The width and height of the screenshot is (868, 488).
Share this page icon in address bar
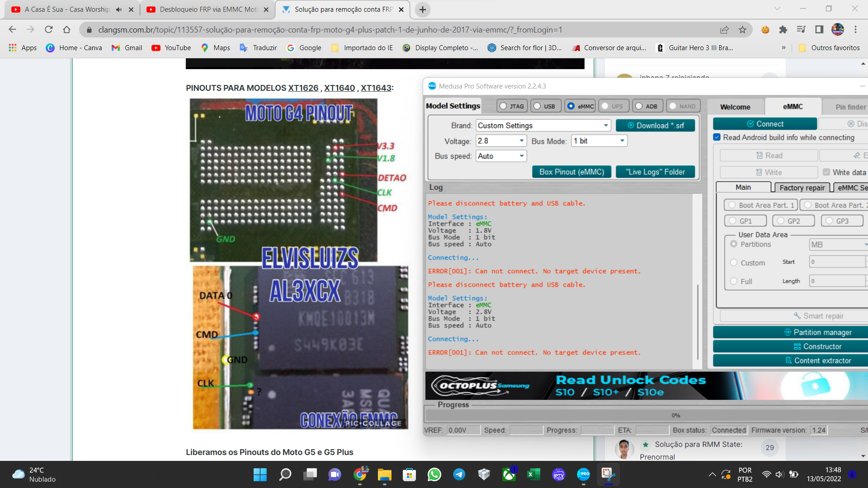point(724,30)
